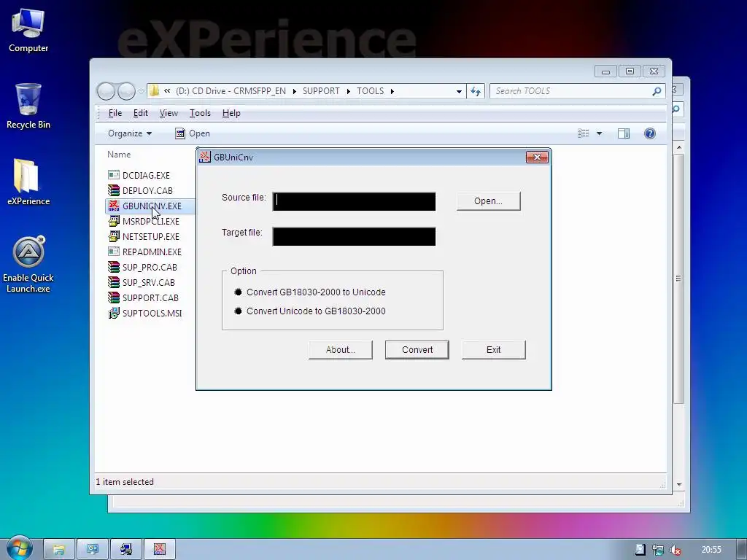Viewport: 747px width, 560px height.
Task: Click the About... button
Action: point(340,349)
